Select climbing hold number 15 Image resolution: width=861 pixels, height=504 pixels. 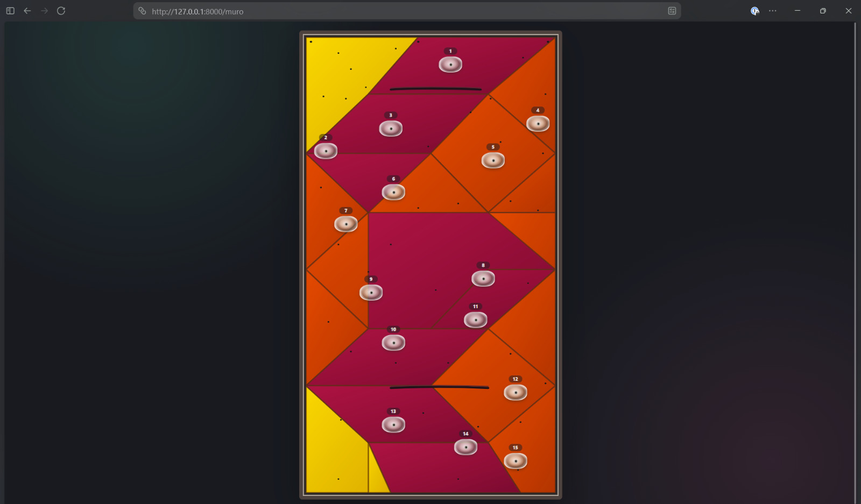coord(516,461)
